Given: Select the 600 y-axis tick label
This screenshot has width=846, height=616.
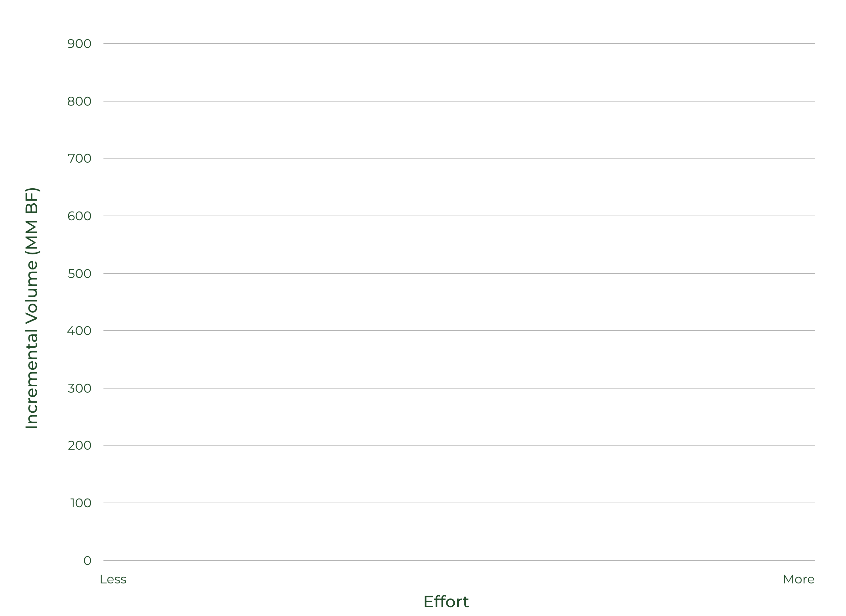Looking at the screenshot, I should coord(79,216).
